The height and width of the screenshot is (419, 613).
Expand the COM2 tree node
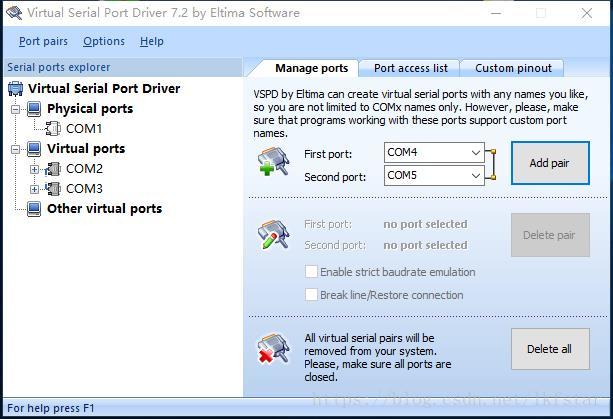point(34,169)
